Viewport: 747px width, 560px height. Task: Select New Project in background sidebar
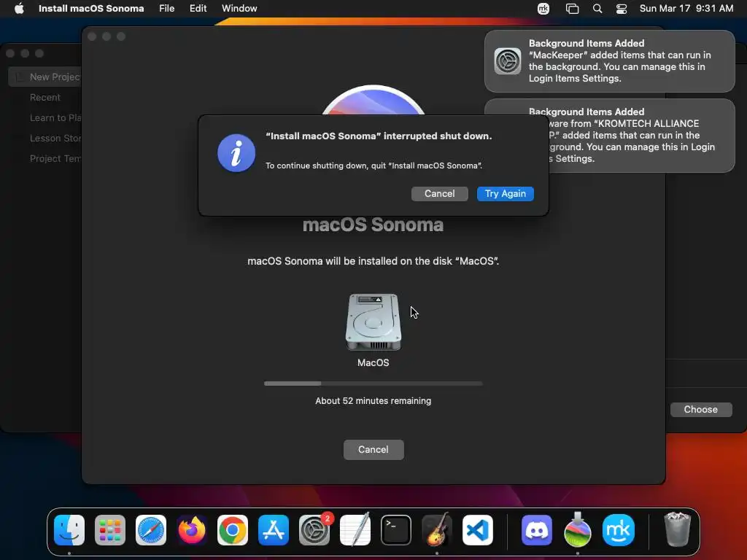pos(46,77)
